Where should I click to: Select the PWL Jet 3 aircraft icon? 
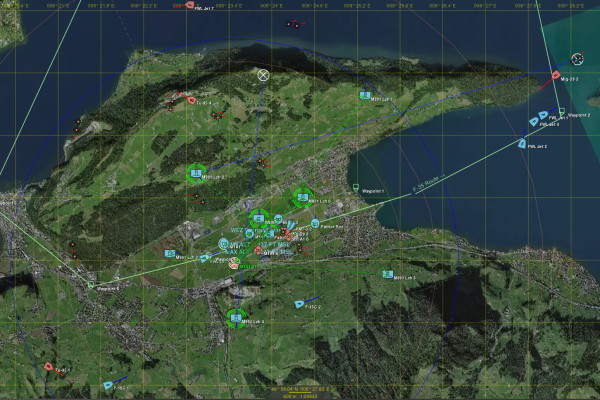(522, 144)
